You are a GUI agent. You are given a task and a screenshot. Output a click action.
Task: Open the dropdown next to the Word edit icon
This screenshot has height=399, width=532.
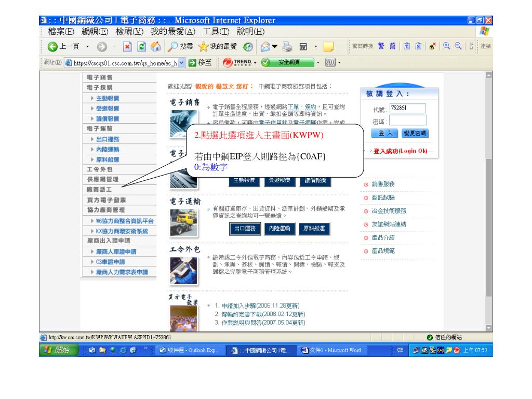[316, 46]
